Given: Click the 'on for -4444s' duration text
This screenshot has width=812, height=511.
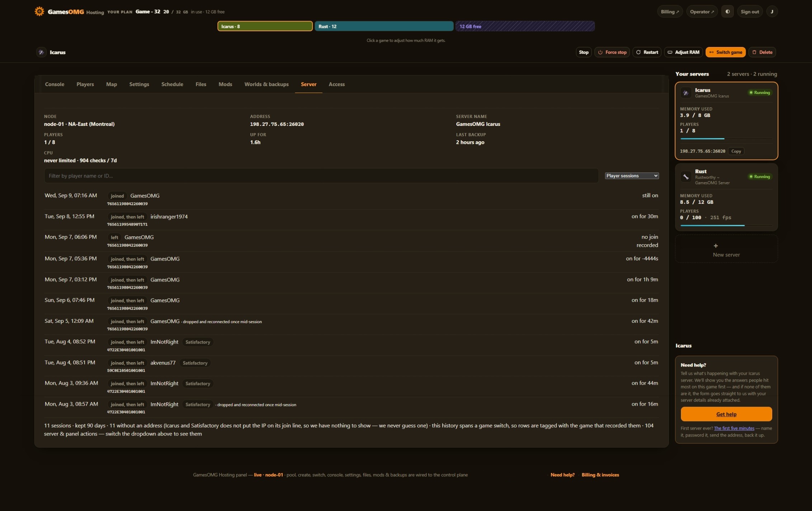Looking at the screenshot, I should click(642, 259).
